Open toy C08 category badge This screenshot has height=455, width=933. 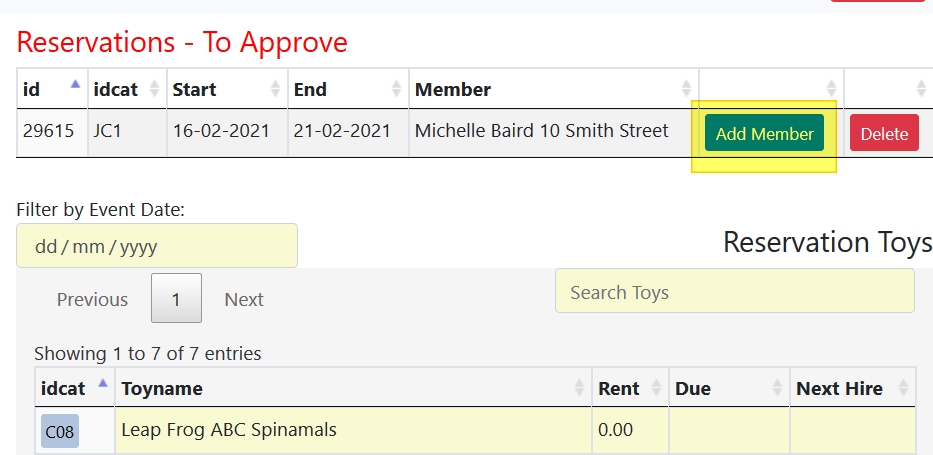pyautogui.click(x=59, y=431)
